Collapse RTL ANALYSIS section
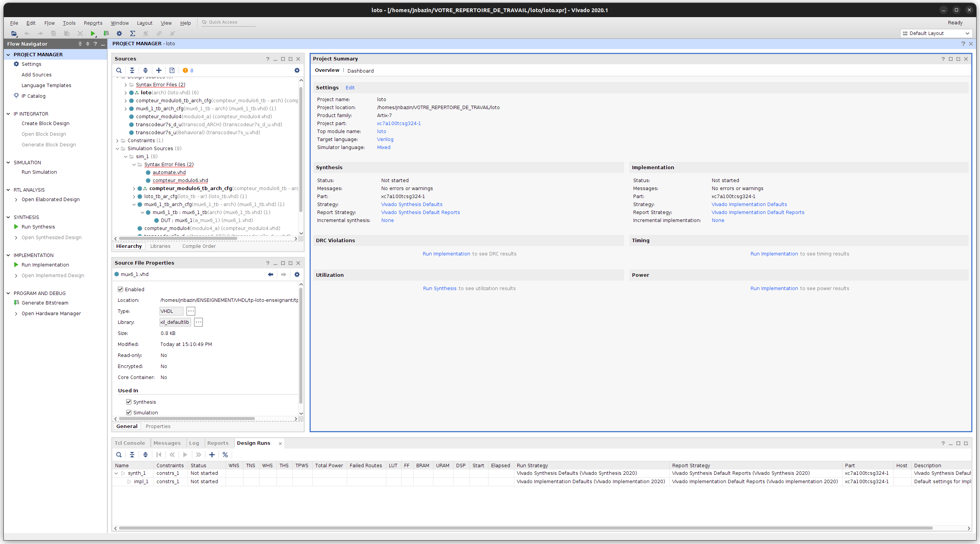This screenshot has height=544, width=980. (8, 190)
